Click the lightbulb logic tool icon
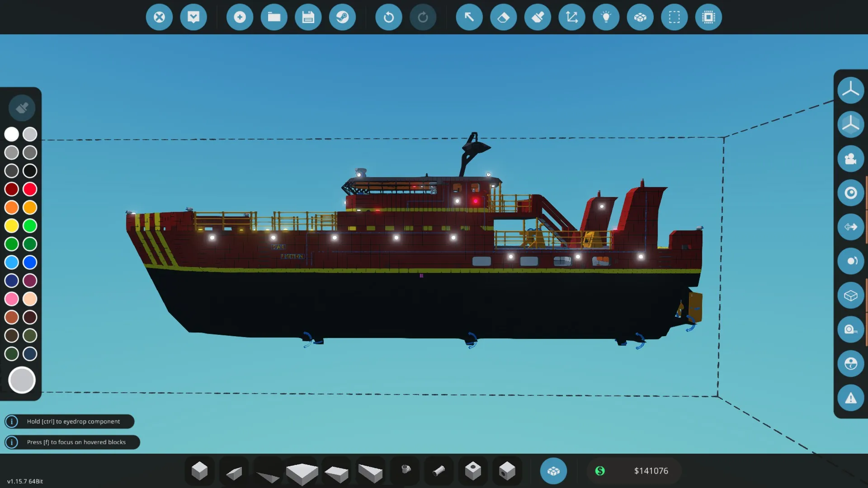 (606, 17)
